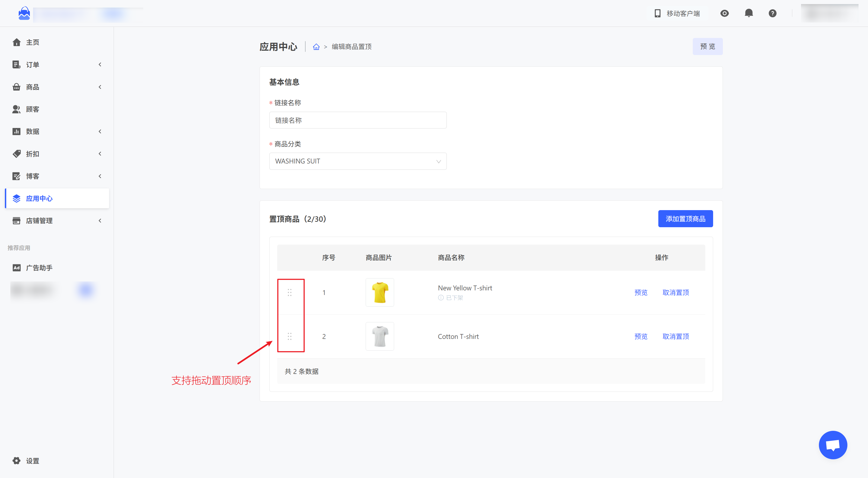Open the 商品分类 WASHING SUIT dropdown
The width and height of the screenshot is (868, 478).
tap(358, 161)
